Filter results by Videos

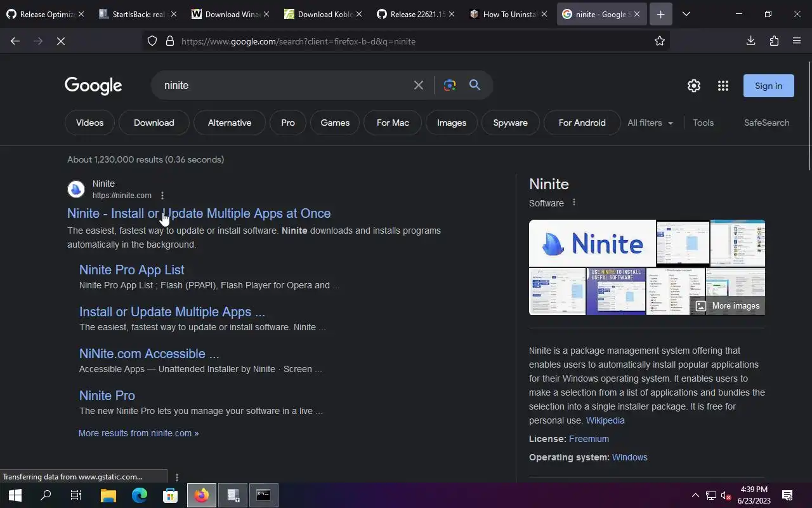pos(89,123)
